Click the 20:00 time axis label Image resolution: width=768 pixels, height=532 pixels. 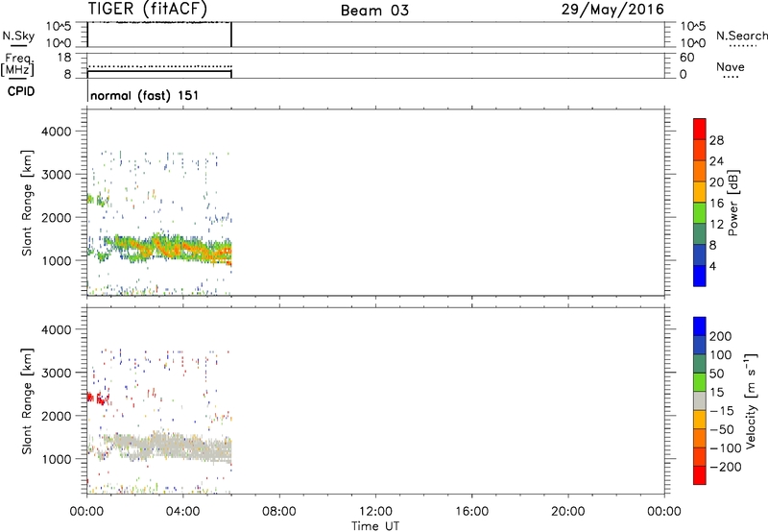point(567,512)
